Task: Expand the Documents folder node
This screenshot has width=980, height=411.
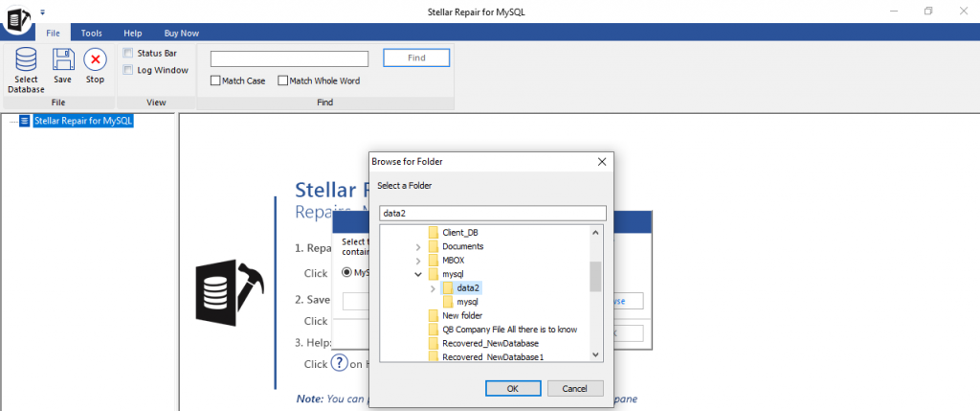Action: (x=418, y=246)
